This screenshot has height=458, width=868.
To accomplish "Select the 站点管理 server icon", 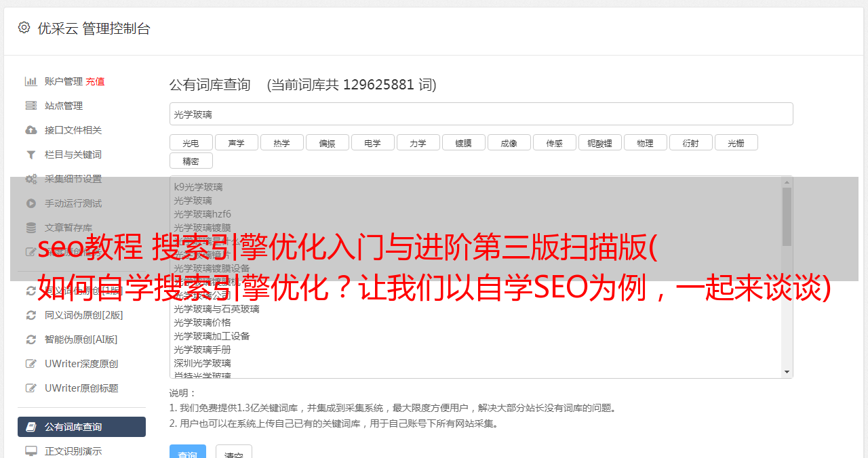I will [31, 106].
